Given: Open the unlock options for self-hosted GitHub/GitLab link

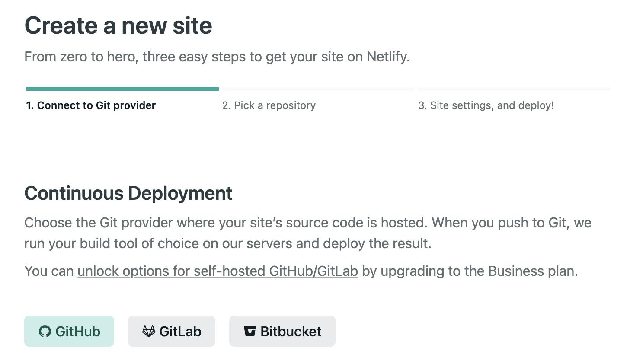Looking at the screenshot, I should point(218,271).
